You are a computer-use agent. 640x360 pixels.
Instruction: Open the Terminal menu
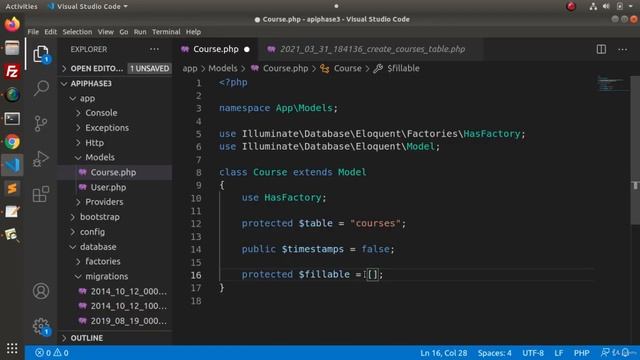[166, 32]
